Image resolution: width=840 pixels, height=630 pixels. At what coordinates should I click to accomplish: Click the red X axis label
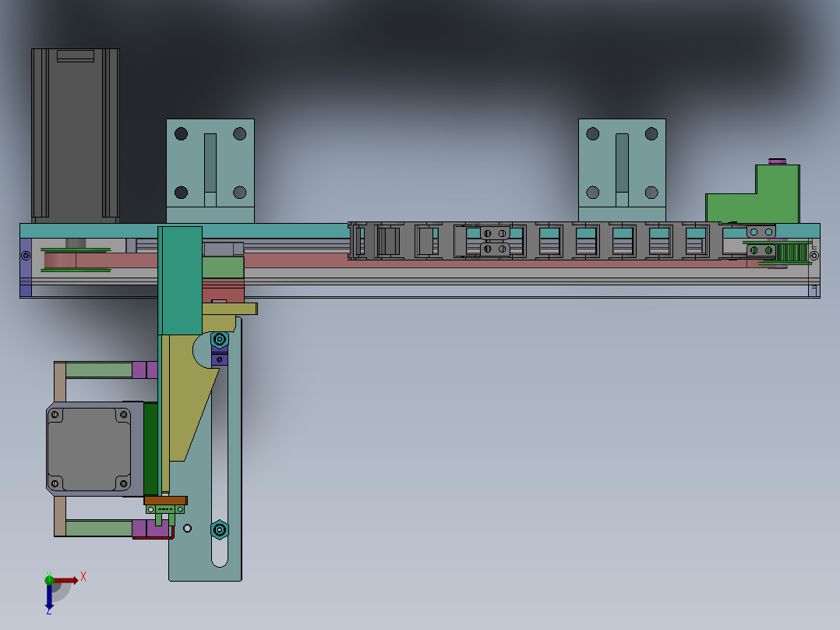[x=83, y=577]
